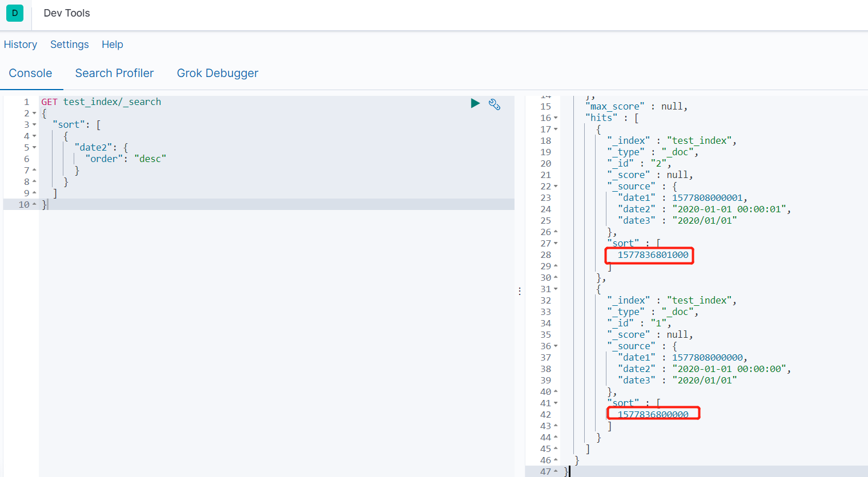Click the "_id" : "2" output line

click(x=639, y=163)
